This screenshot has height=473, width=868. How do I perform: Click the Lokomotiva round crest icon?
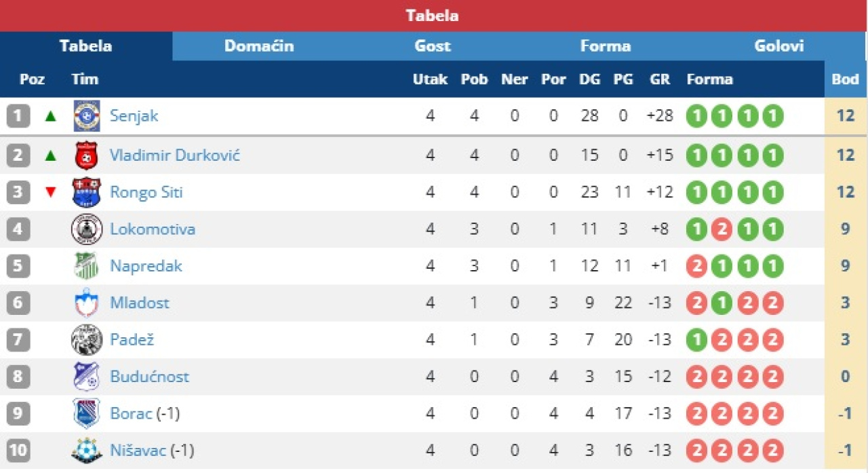pos(87,229)
